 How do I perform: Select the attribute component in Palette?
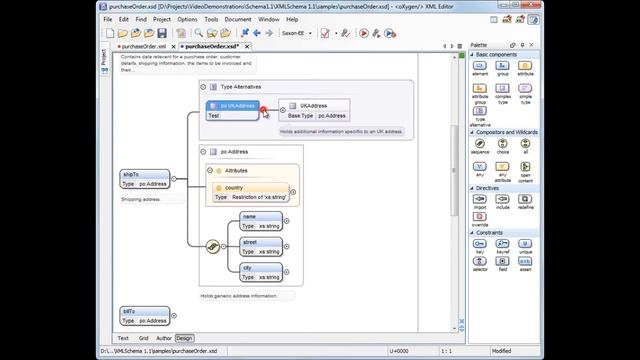(x=525, y=68)
